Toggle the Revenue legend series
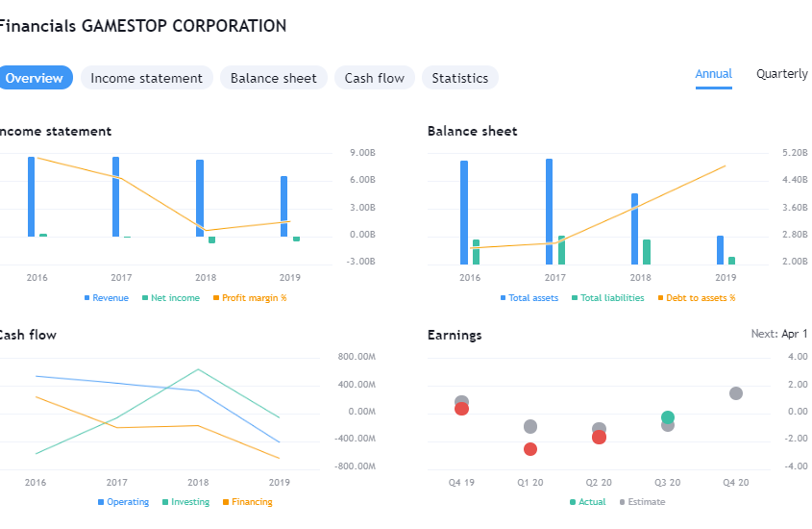 click(110, 298)
